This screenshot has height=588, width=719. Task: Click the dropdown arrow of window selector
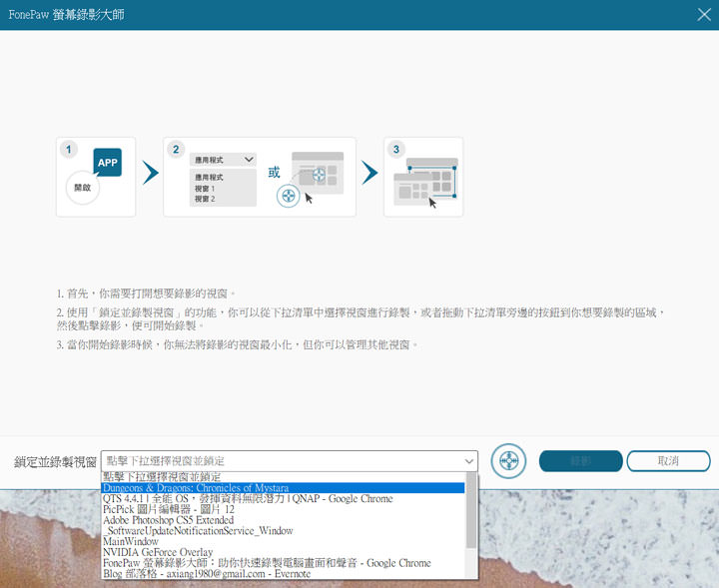click(468, 461)
